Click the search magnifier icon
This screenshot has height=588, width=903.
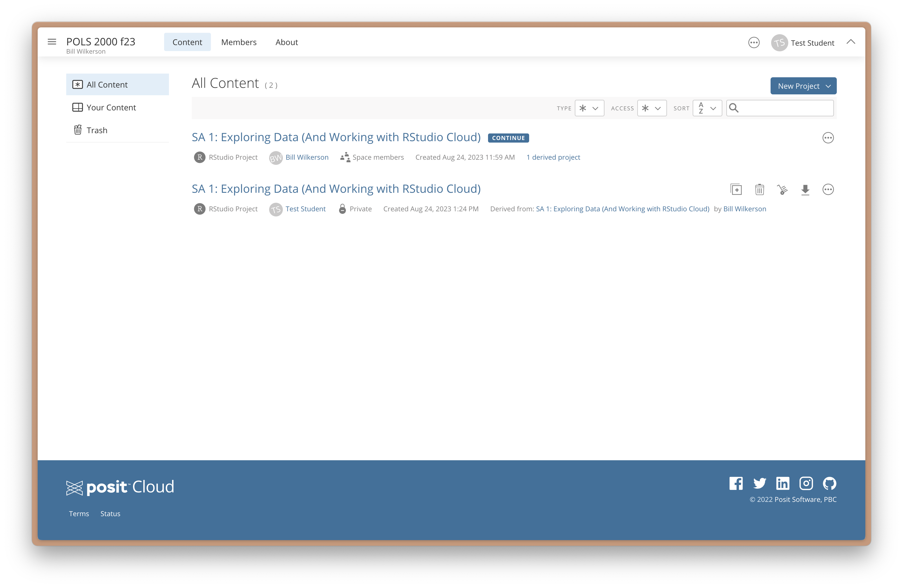click(734, 108)
